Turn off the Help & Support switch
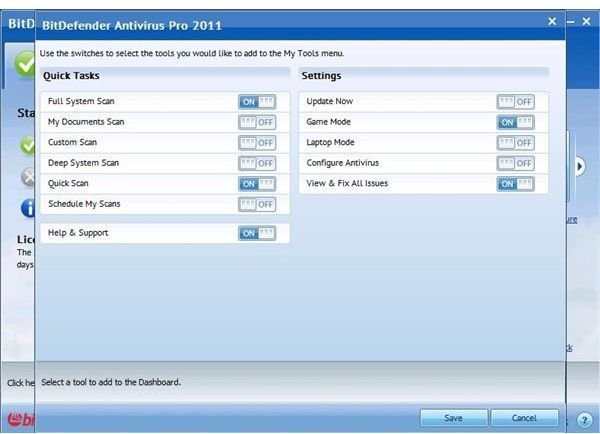This screenshot has height=434, width=600. click(257, 233)
